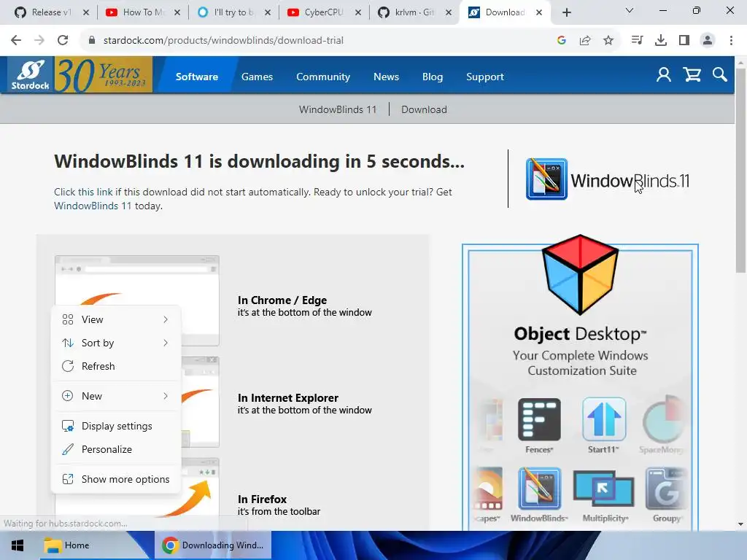This screenshot has width=747, height=560.
Task: Click the 30 Years anniversary banner
Action: [104, 74]
